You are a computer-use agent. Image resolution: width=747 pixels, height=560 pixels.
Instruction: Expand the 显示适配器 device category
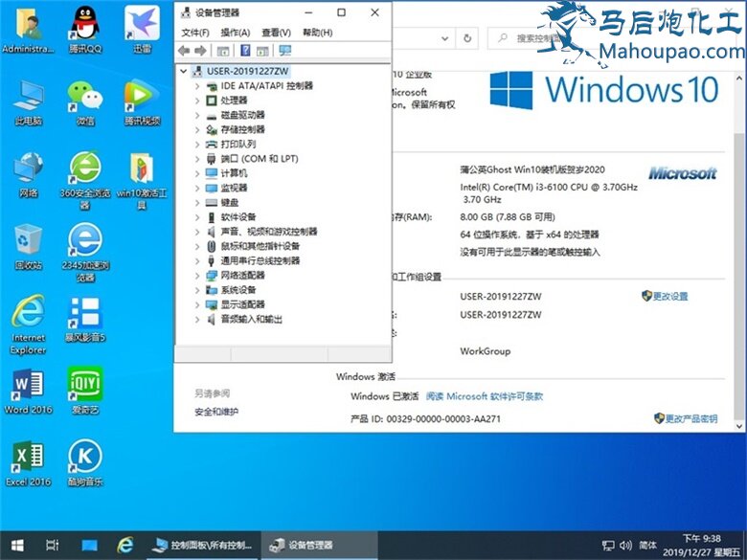pyautogui.click(x=198, y=304)
